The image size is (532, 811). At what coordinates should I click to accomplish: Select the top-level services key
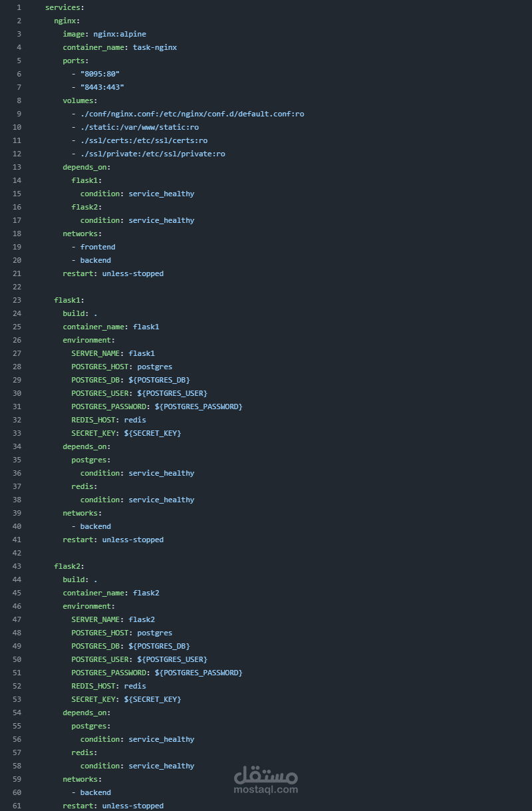pos(65,7)
